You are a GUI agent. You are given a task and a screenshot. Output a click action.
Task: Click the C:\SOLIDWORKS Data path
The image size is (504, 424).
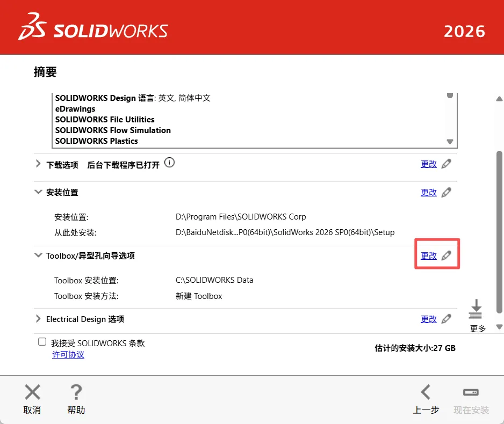[x=214, y=280]
